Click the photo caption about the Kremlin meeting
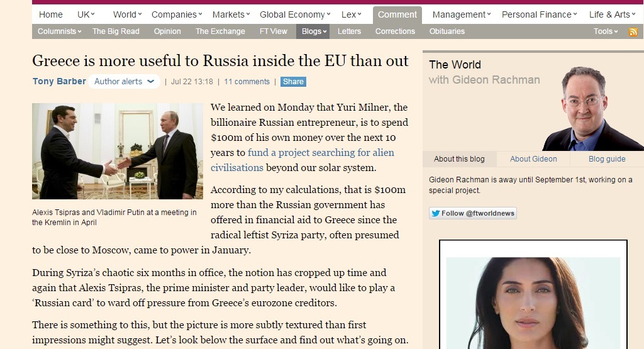644x349 pixels. pos(114,217)
